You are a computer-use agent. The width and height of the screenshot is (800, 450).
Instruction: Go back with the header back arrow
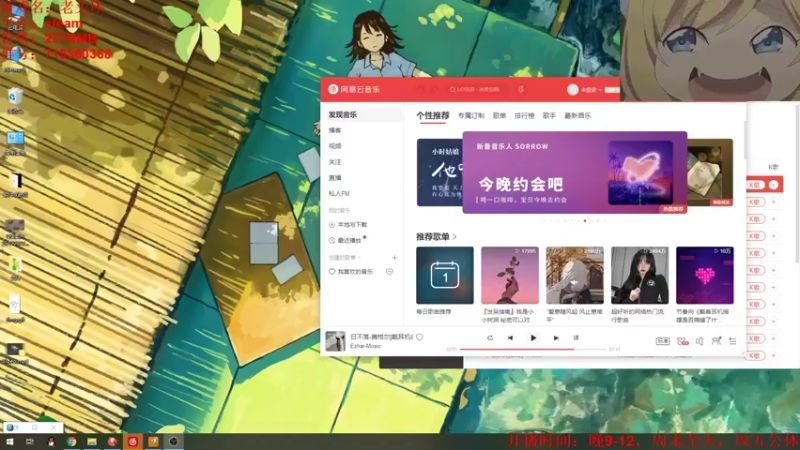[x=421, y=89]
